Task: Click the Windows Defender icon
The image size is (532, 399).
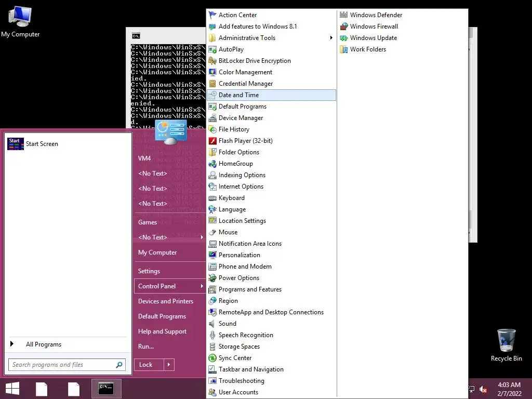Action: point(344,15)
